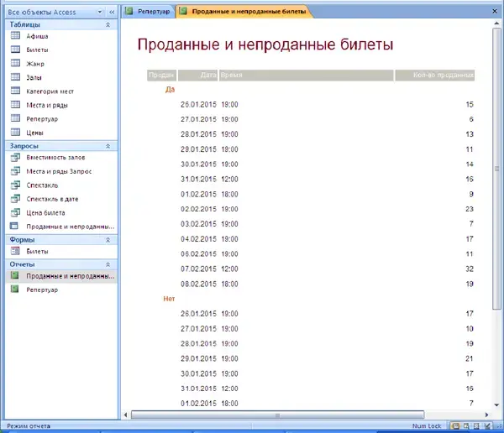Switch to Layout View in status bar

(x=478, y=426)
